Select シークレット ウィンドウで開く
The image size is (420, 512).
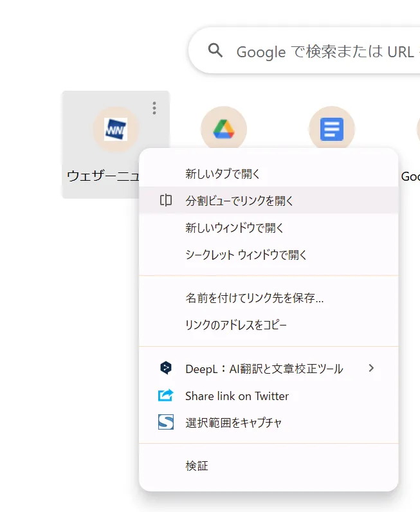[246, 255]
